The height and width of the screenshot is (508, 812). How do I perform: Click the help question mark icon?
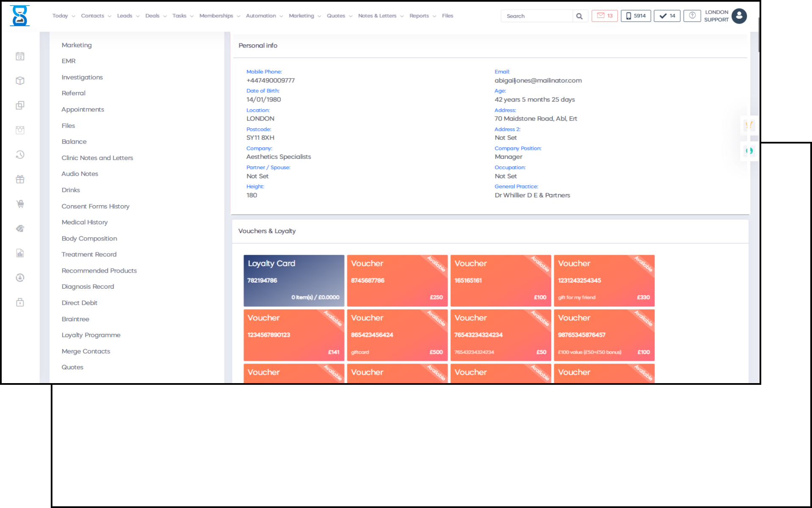click(x=692, y=16)
